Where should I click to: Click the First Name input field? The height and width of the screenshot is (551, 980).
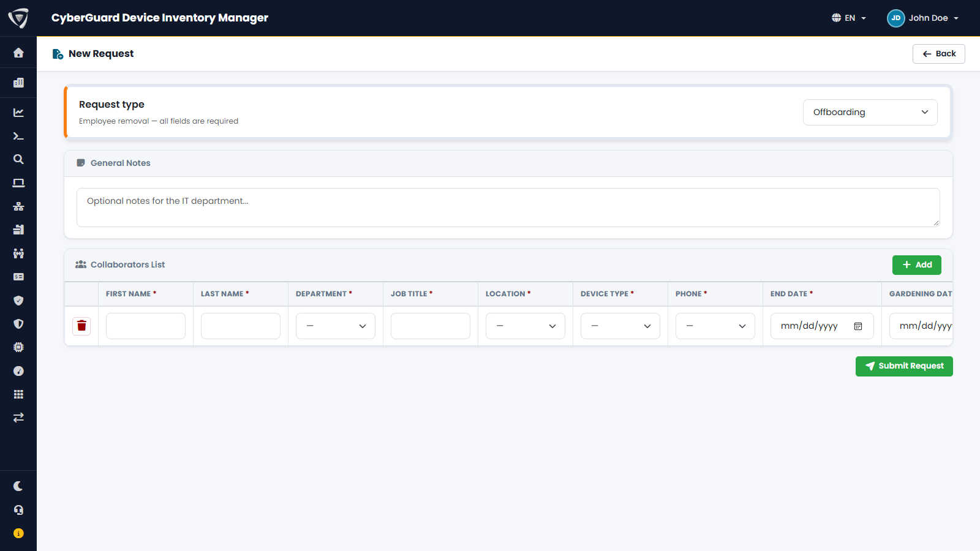tap(146, 326)
